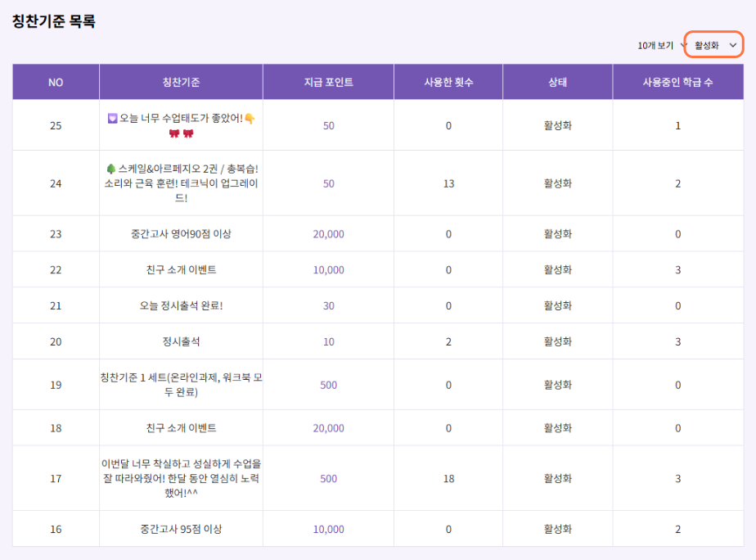This screenshot has height=560, width=756.
Task: Open the 20,000 points link in row 23
Action: point(328,234)
